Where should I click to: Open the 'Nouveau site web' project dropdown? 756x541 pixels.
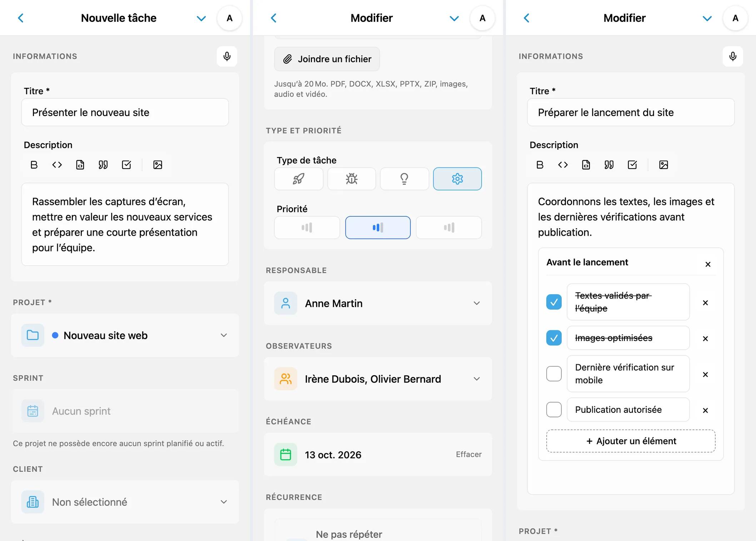coord(125,335)
